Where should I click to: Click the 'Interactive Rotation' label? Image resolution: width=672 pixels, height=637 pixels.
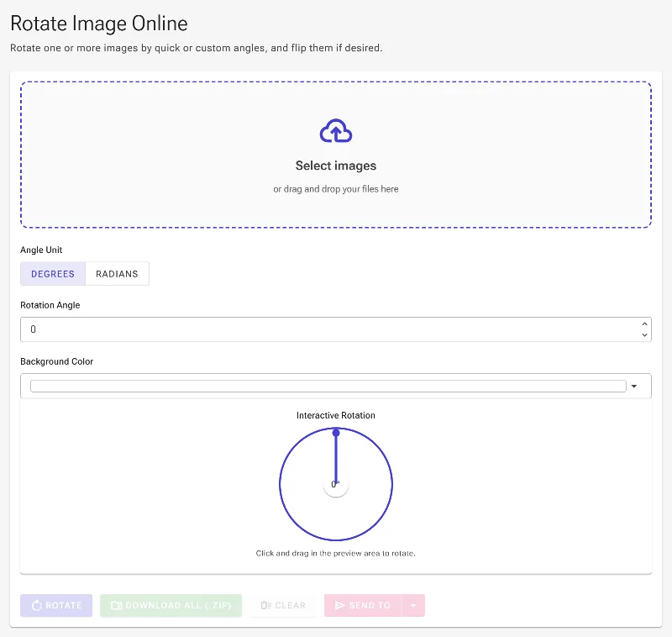[336, 415]
